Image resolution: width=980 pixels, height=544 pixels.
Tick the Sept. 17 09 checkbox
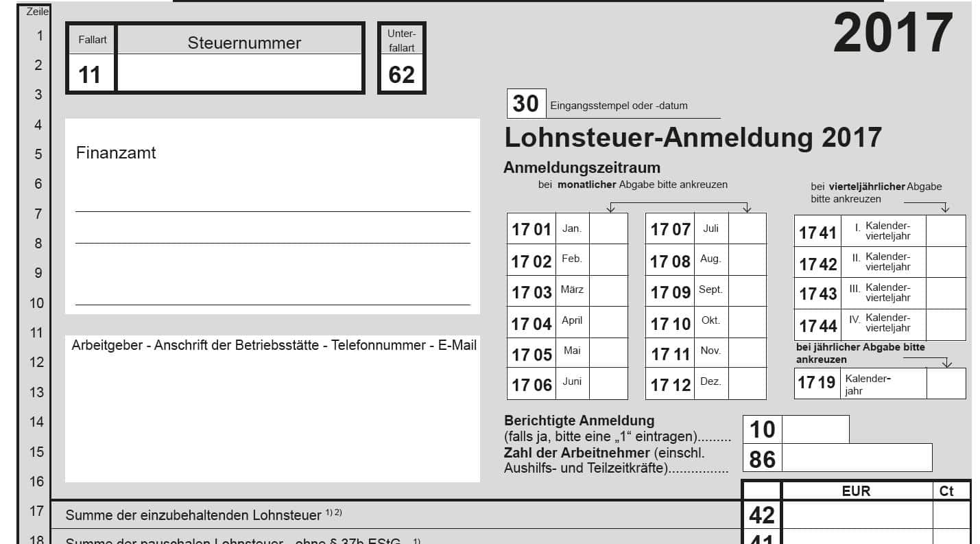pyautogui.click(x=747, y=291)
